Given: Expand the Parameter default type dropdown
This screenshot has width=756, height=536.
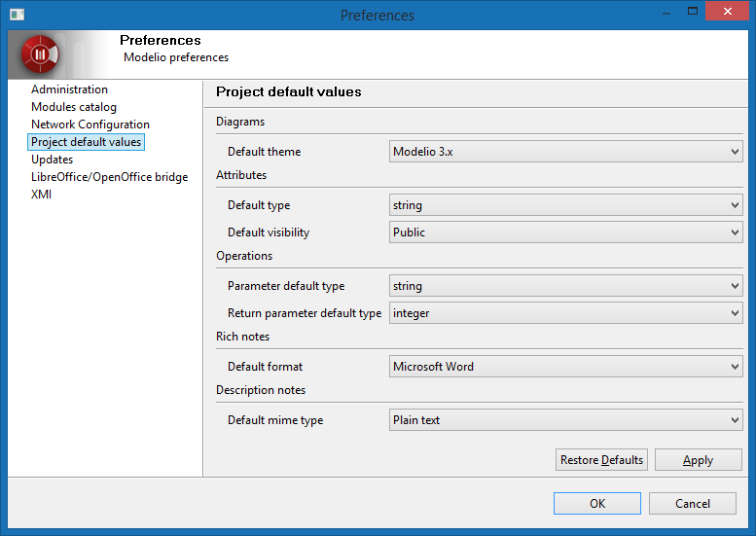Looking at the screenshot, I should 565,286.
